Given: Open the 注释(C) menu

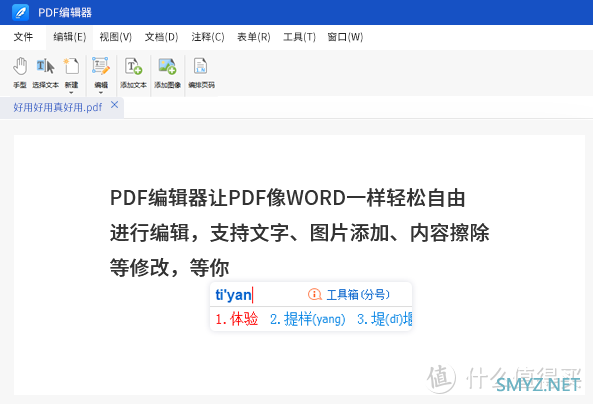Looking at the screenshot, I should 208,37.
